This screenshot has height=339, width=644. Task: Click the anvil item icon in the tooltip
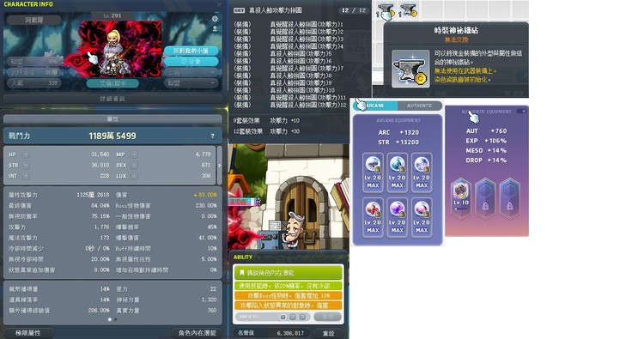[410, 69]
